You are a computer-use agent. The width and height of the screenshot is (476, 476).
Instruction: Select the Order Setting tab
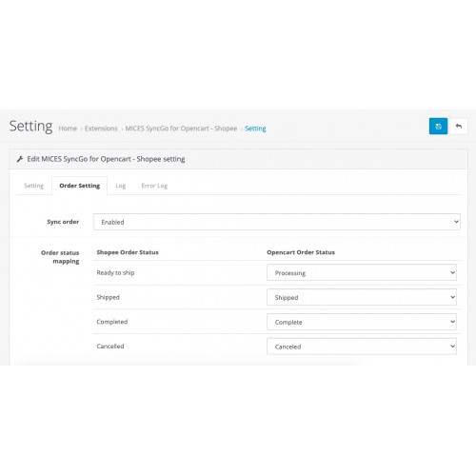point(80,186)
